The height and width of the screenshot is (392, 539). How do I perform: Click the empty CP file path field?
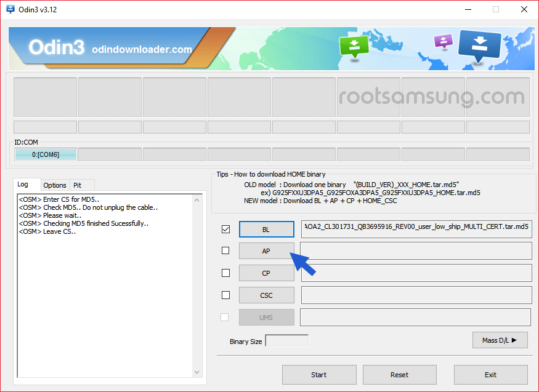click(x=416, y=273)
